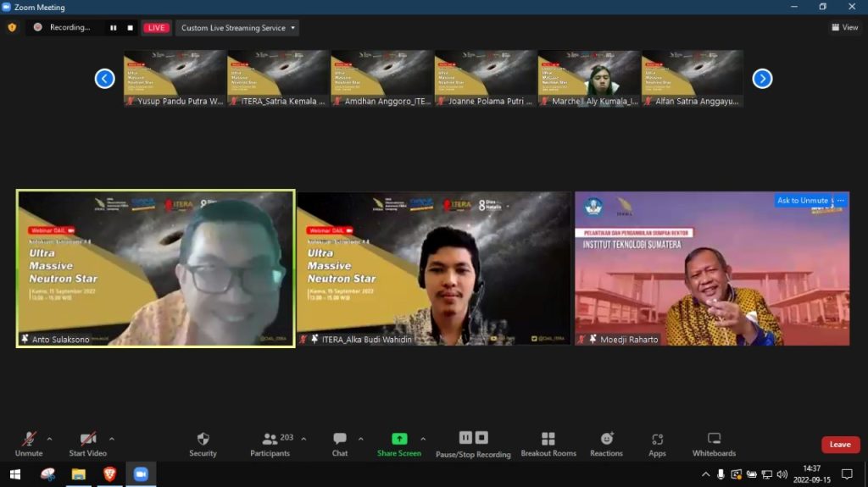Image resolution: width=868 pixels, height=487 pixels.
Task: Open Custom Live Streaming Service dropdown
Action: (x=237, y=28)
